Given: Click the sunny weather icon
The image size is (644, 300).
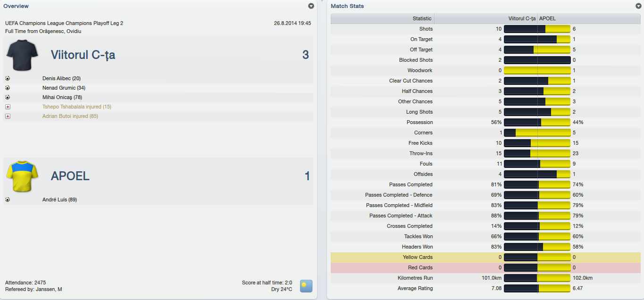Looking at the screenshot, I should 306,286.
